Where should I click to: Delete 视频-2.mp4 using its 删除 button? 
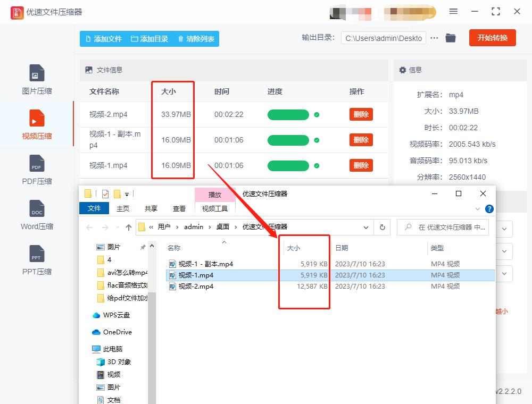tap(361, 114)
